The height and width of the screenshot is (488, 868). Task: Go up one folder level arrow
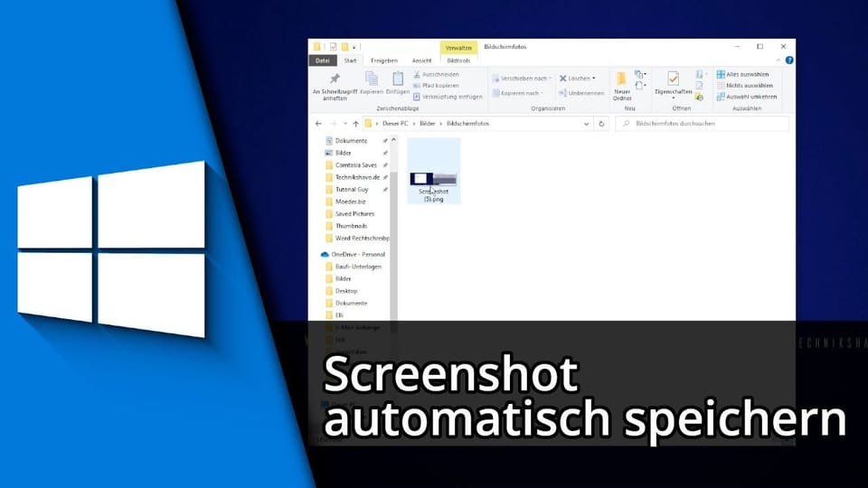356,124
